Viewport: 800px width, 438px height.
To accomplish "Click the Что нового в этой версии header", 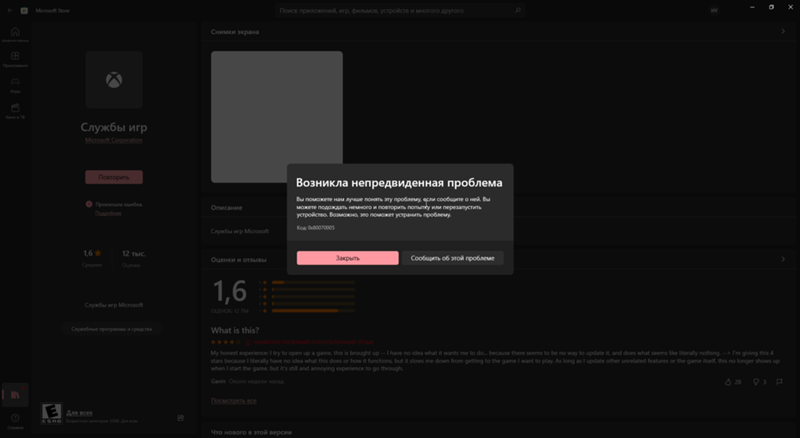I will (251, 432).
